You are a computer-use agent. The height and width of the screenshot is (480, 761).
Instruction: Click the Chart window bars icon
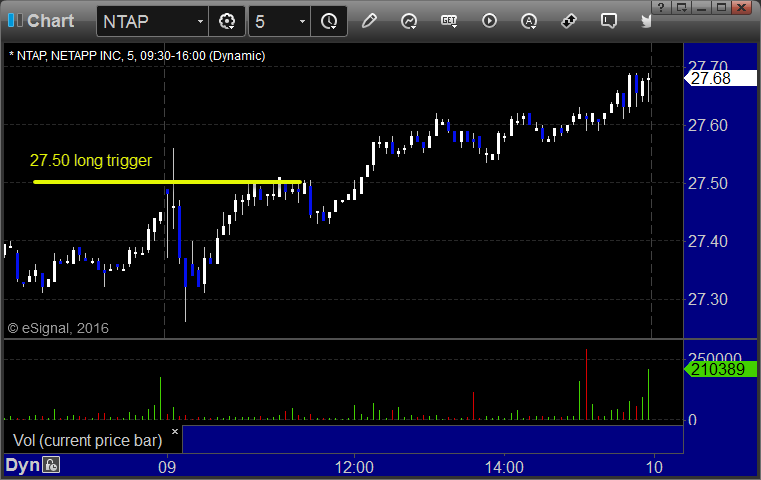pyautogui.click(x=16, y=21)
